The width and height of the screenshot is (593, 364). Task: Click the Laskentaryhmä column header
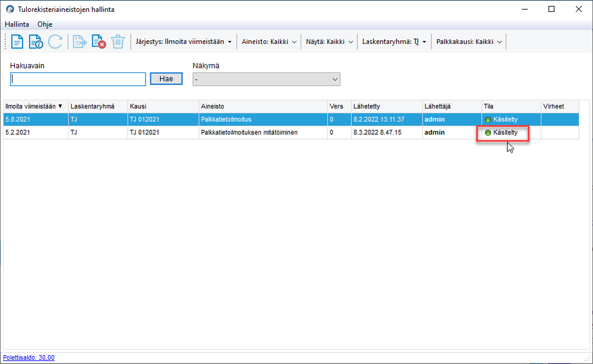(x=98, y=107)
